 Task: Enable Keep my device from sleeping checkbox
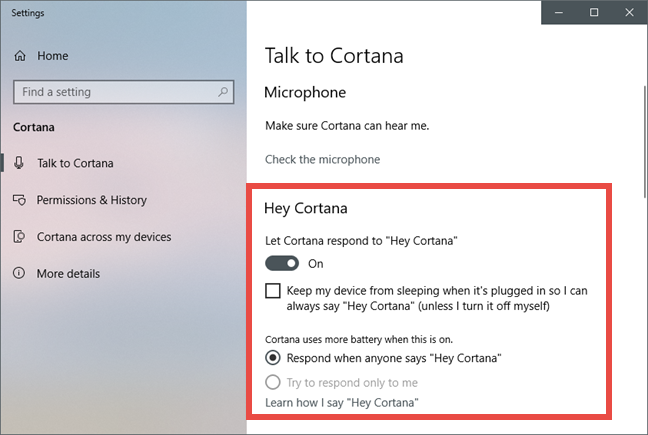pos(273,291)
